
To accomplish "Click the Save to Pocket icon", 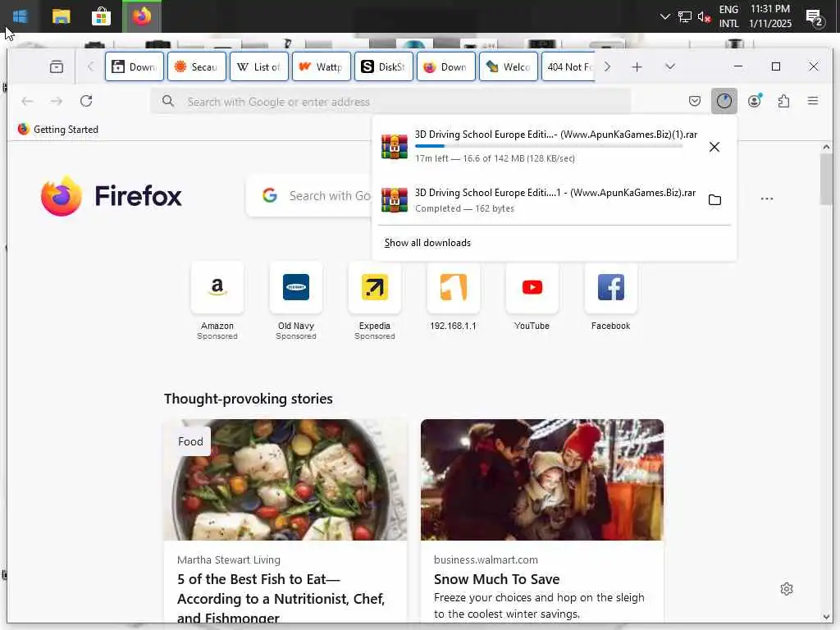I will [x=694, y=101].
